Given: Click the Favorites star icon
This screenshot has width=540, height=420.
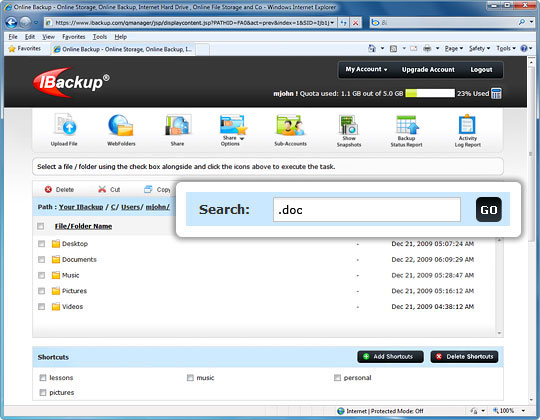Looking at the screenshot, I should (12, 49).
